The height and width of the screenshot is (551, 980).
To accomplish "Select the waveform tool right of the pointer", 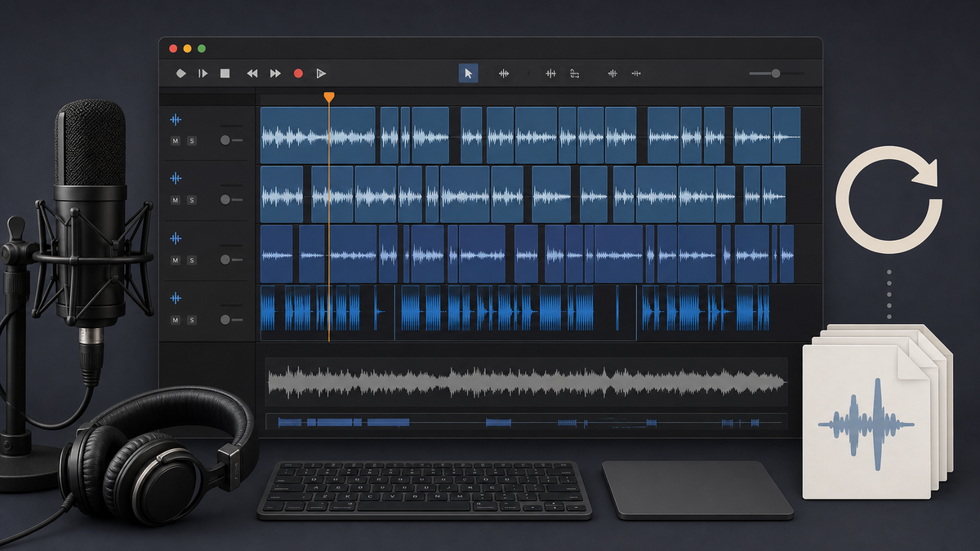I will [504, 73].
